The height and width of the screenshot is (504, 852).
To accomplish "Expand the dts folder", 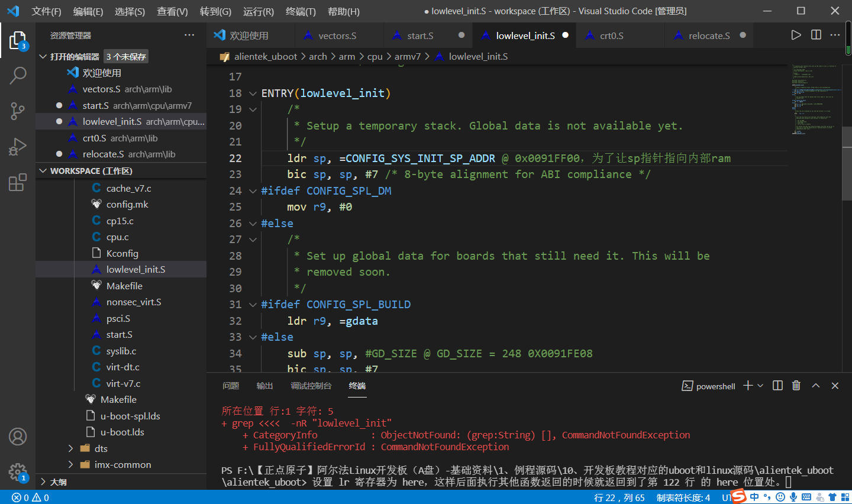I will pyautogui.click(x=71, y=448).
